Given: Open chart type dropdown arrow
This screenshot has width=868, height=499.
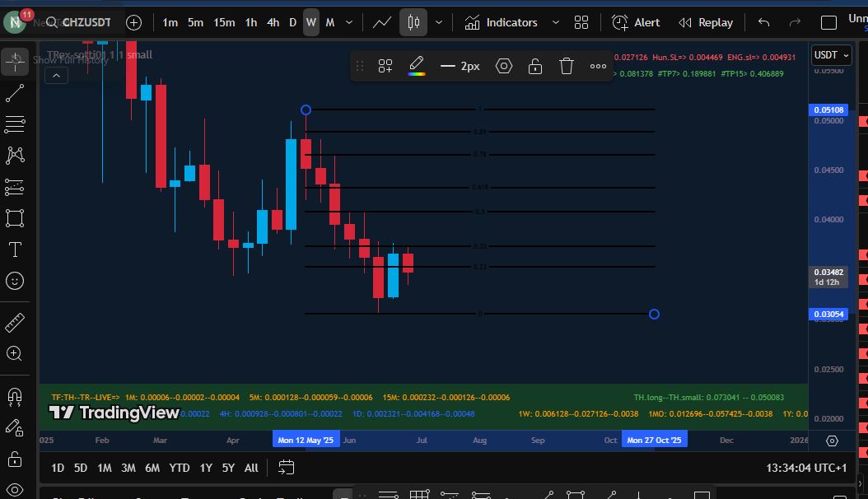Looking at the screenshot, I should click(x=439, y=23).
